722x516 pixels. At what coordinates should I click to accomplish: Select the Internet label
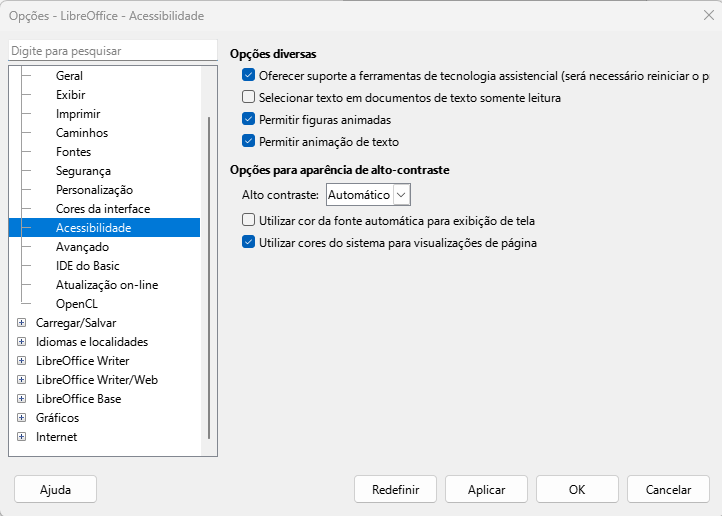point(56,436)
